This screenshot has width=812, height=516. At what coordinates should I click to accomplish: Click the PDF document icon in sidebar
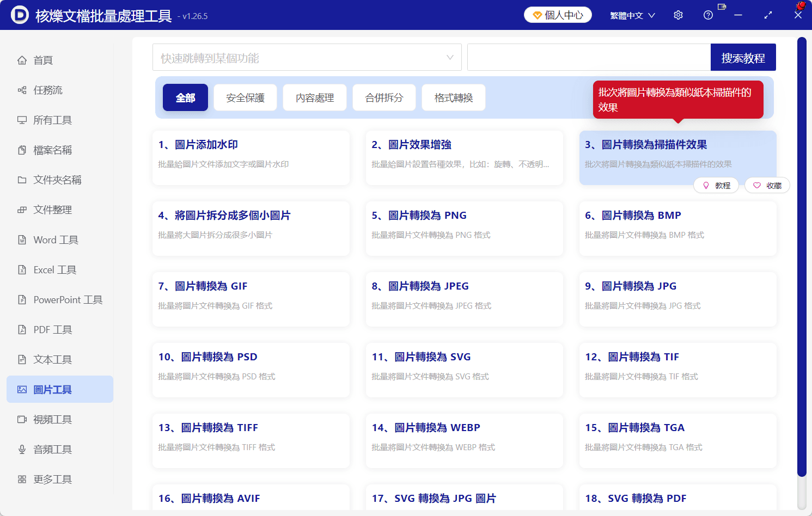pos(22,330)
